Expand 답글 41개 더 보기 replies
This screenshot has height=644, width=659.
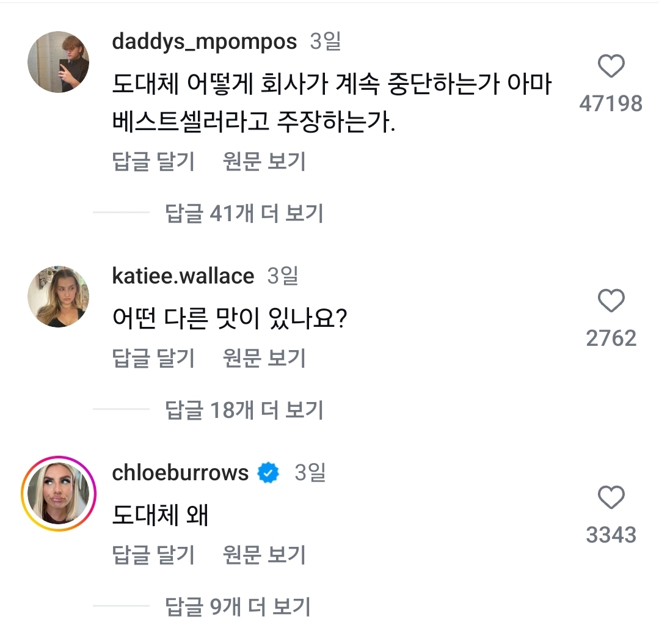click(244, 213)
